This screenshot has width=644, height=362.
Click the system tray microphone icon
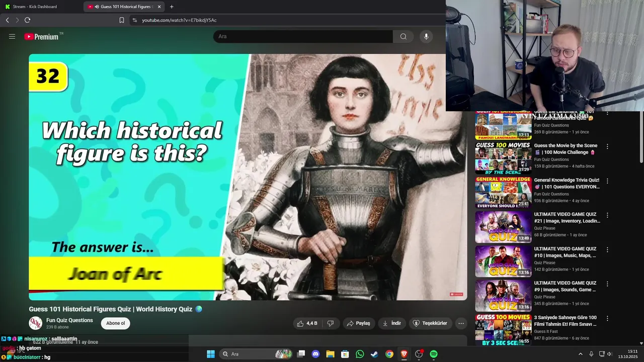click(x=591, y=354)
